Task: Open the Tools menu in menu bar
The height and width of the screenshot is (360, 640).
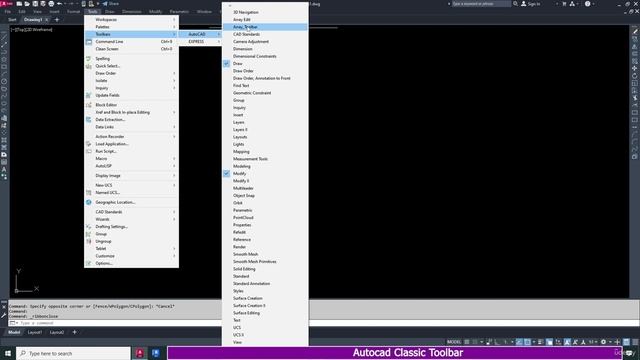Action: click(93, 11)
